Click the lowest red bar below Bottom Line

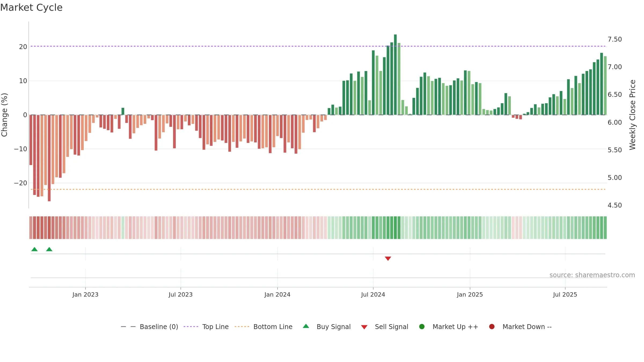click(x=49, y=158)
